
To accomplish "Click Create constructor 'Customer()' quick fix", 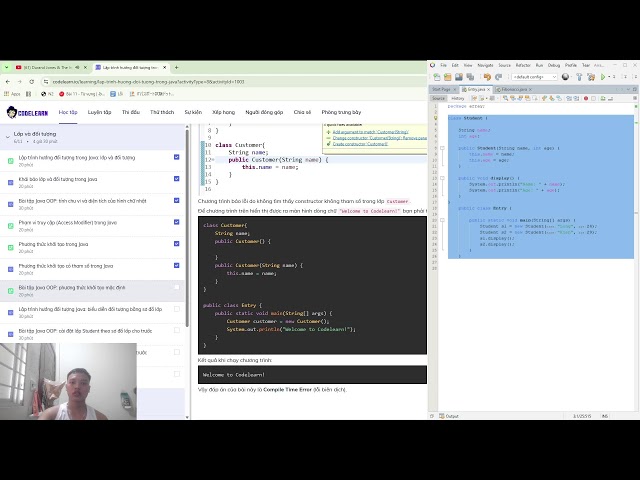I will pos(360,144).
